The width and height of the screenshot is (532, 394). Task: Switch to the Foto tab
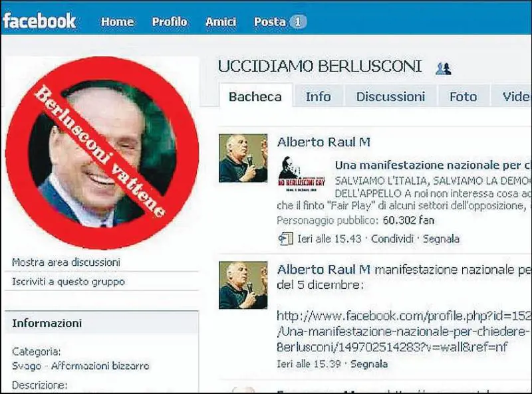coord(464,96)
